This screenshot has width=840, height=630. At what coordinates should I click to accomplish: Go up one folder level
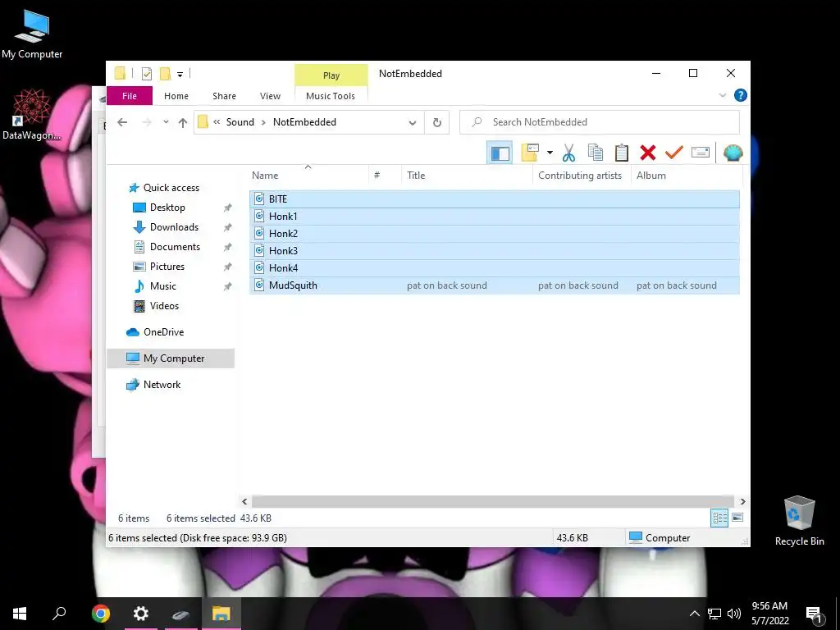[x=183, y=123]
